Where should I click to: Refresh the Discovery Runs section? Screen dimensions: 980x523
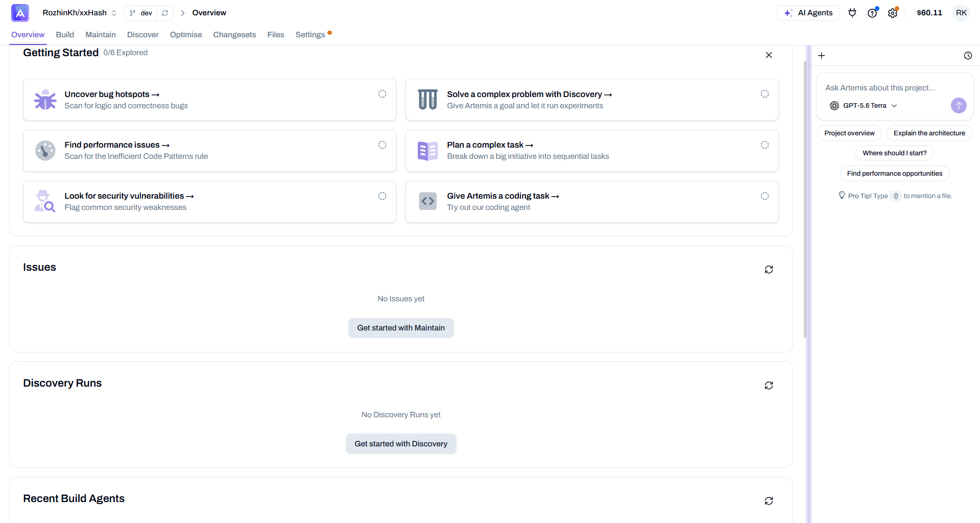tap(769, 386)
